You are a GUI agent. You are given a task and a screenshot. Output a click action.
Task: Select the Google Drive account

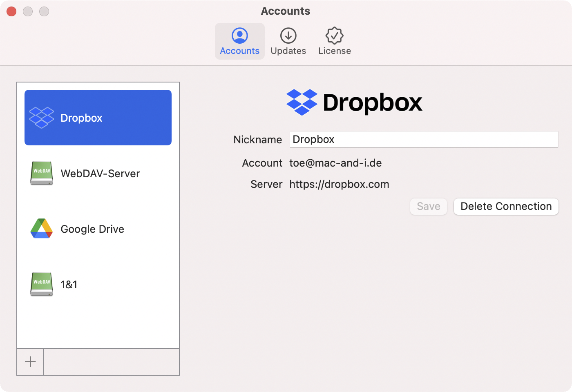tap(98, 229)
